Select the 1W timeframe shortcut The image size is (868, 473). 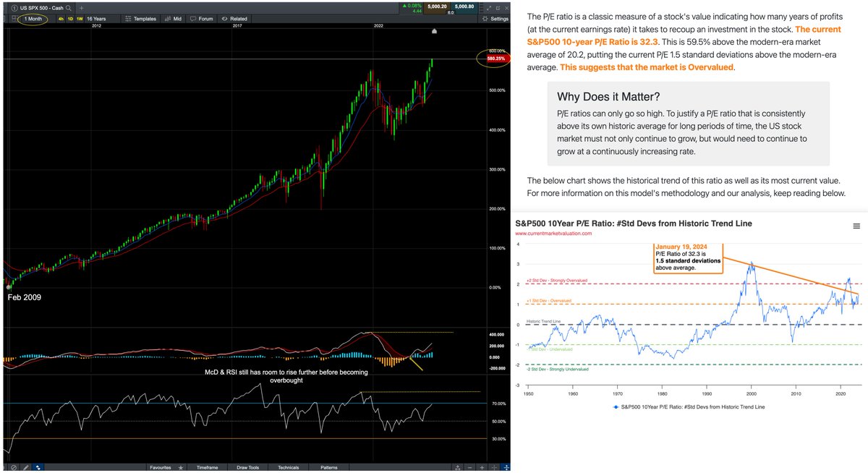(x=80, y=19)
